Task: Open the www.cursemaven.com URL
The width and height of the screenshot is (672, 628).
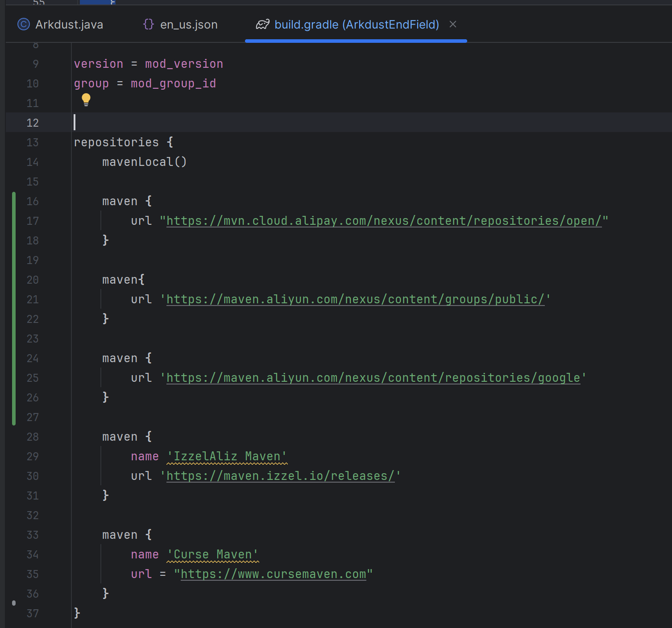Action: point(273,574)
